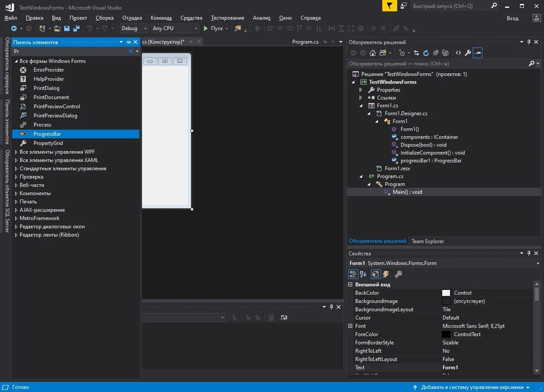The width and height of the screenshot is (544, 392).
Task: Pin the Обозреватель решений panel with auto-hide pin
Action: point(529,42)
